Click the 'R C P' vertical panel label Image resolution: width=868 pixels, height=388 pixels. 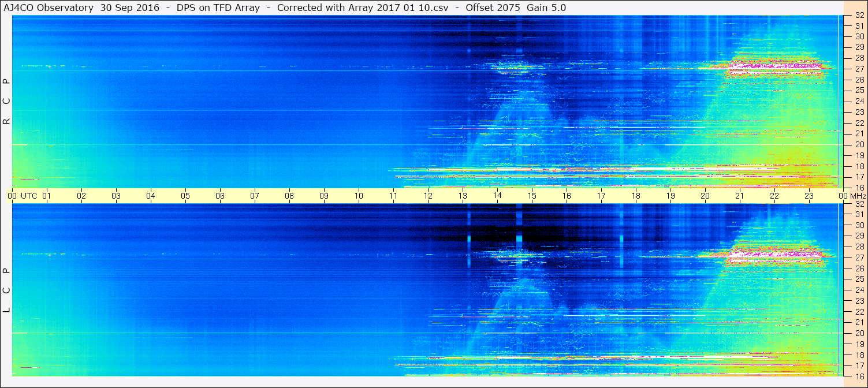tap(6, 102)
